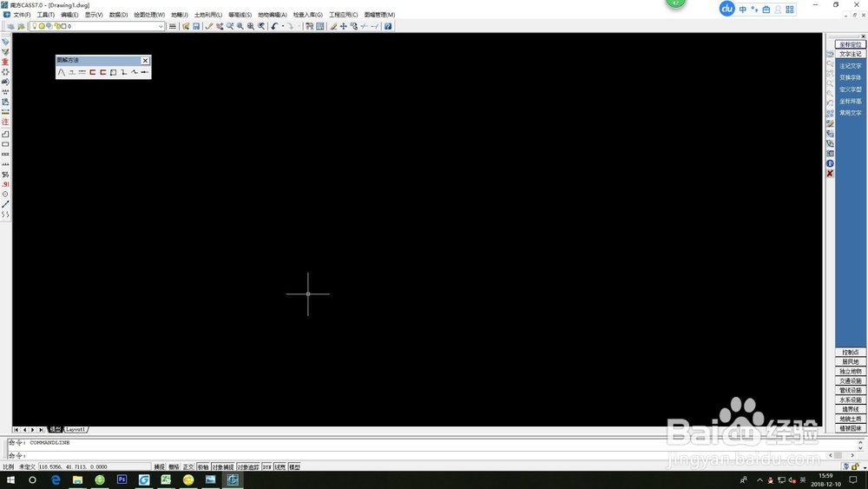Click the 文字注记 button in right panel
Image resolution: width=868 pixels, height=489 pixels.
click(x=851, y=54)
